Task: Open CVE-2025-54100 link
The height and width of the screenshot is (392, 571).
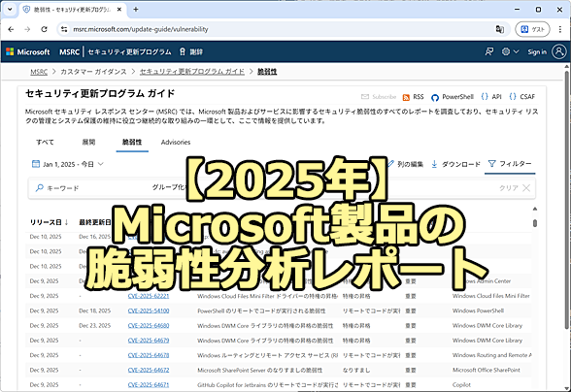Action: click(149, 311)
